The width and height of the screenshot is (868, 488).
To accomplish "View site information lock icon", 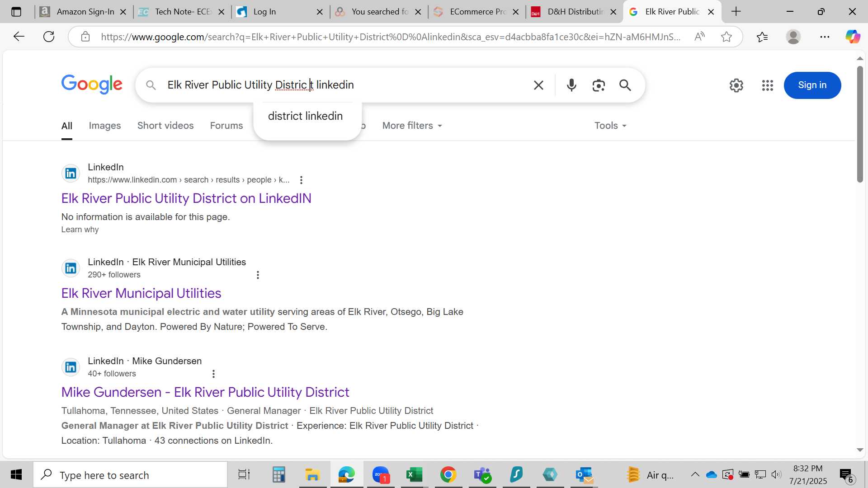I will (x=85, y=37).
